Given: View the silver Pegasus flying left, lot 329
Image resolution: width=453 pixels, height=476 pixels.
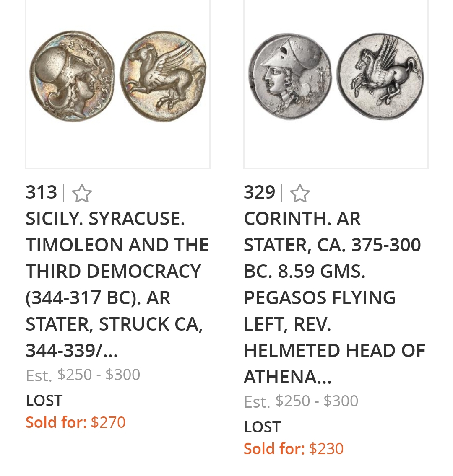Looking at the screenshot, I should pos(380,77).
